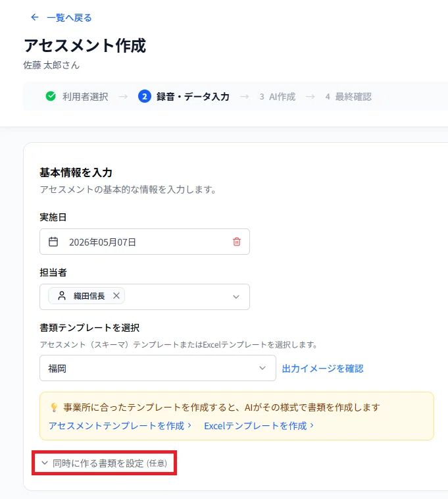448x499 pixels.
Task: Clear date with red trash icon
Action: click(237, 242)
